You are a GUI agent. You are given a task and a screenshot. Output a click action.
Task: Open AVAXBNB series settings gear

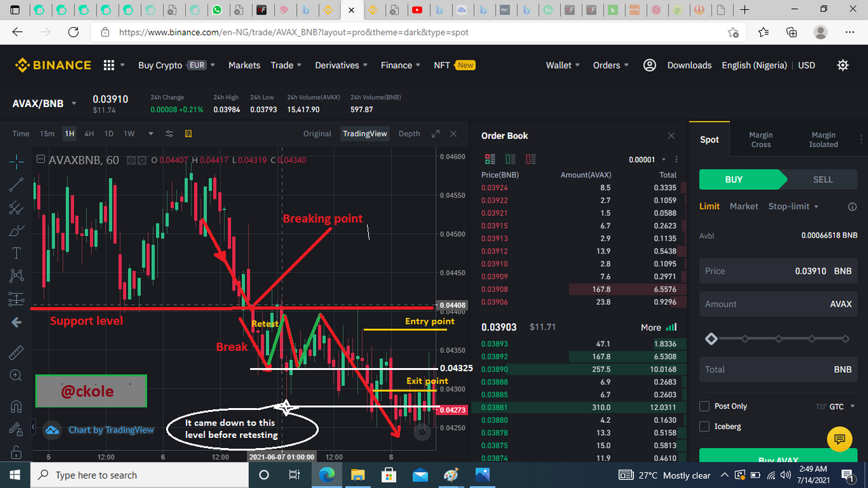142,161
